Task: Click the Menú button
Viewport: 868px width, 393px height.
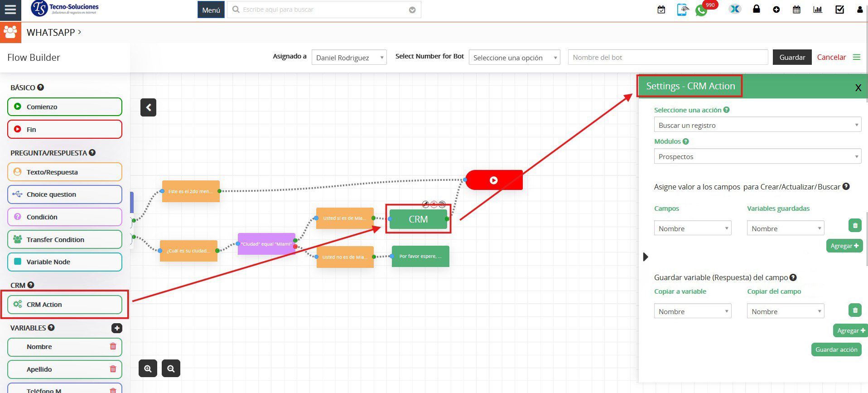Action: click(x=211, y=10)
